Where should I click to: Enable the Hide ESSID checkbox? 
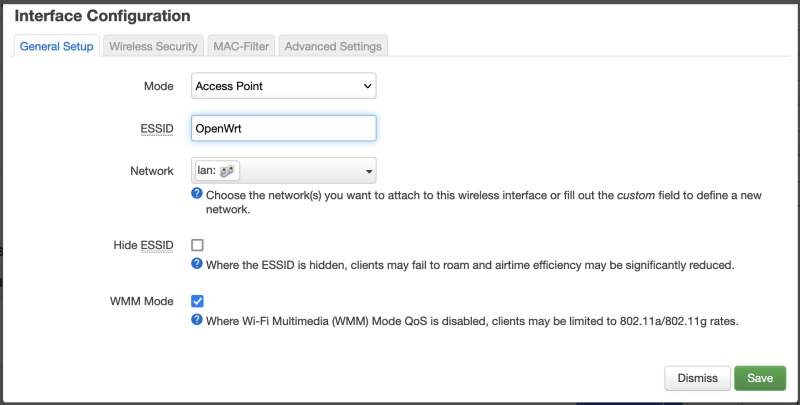[x=197, y=245]
